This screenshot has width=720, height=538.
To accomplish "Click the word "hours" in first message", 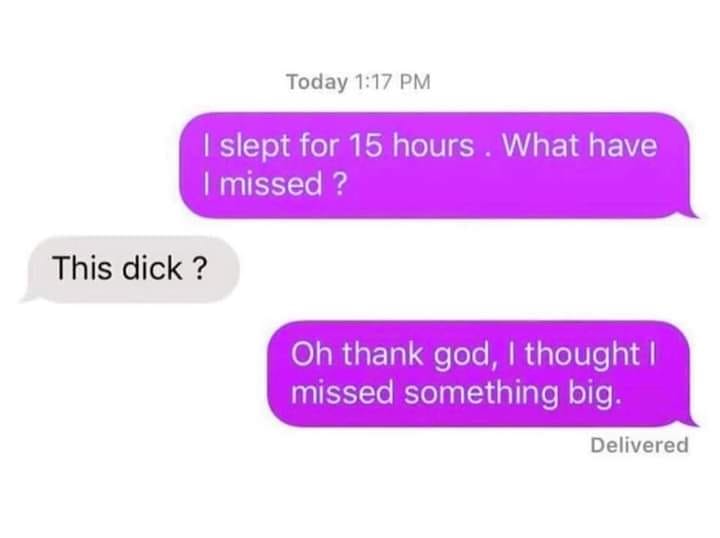I will tap(432, 146).
